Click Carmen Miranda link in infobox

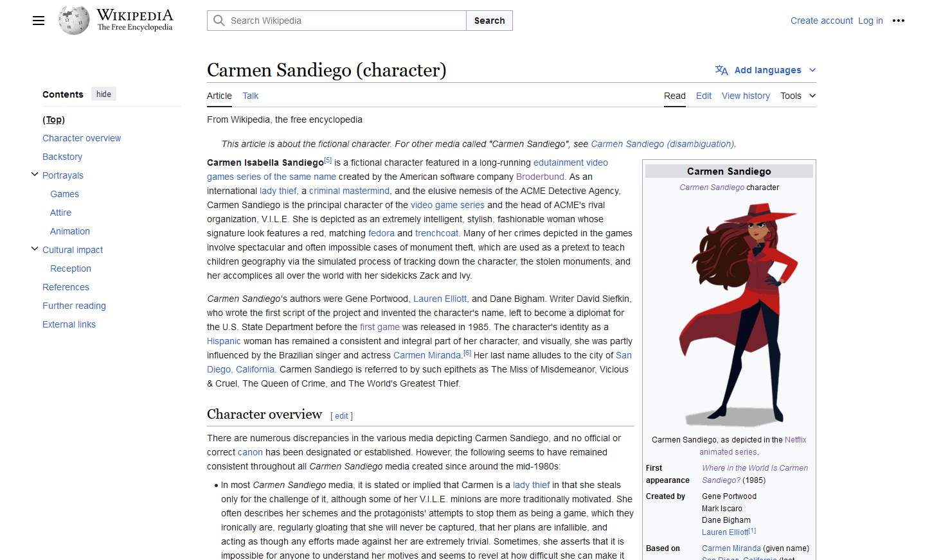click(731, 548)
